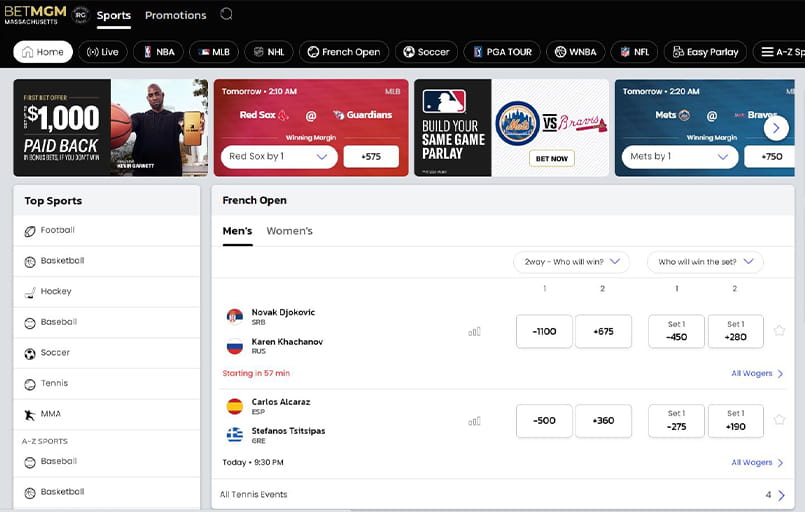Pick Tsitsipas to win at +360
This screenshot has width=805, height=512.
click(603, 421)
